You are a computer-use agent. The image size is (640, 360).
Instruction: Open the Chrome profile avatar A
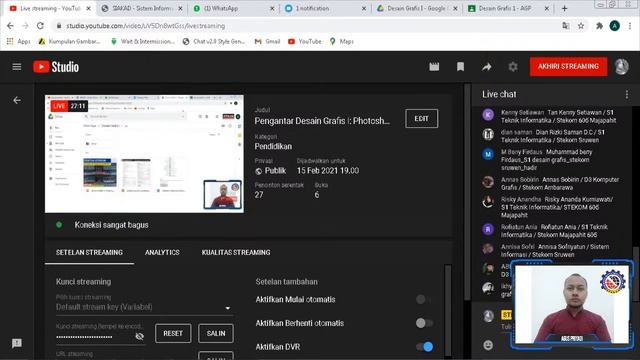(615, 26)
